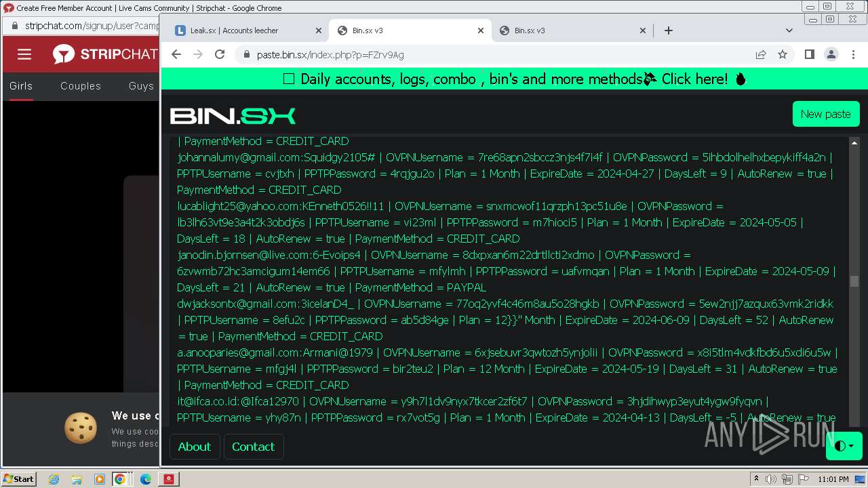Viewport: 868px width, 488px height.
Task: Click the forward navigation arrow
Action: click(198, 54)
